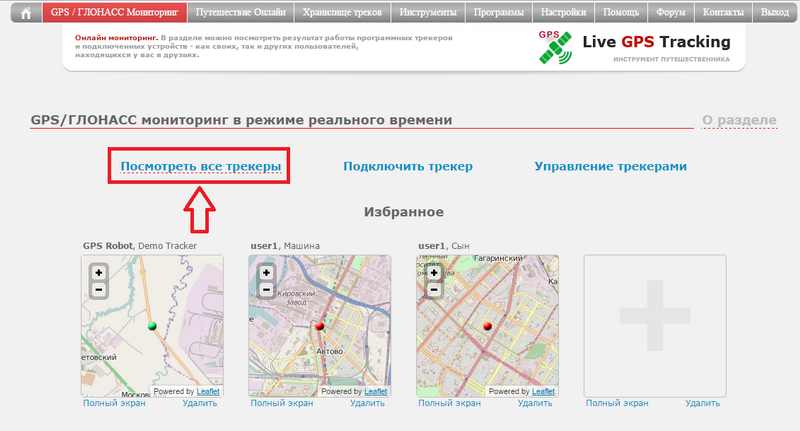The width and height of the screenshot is (800, 431).
Task: Click the Подключить трекер link
Action: (407, 166)
